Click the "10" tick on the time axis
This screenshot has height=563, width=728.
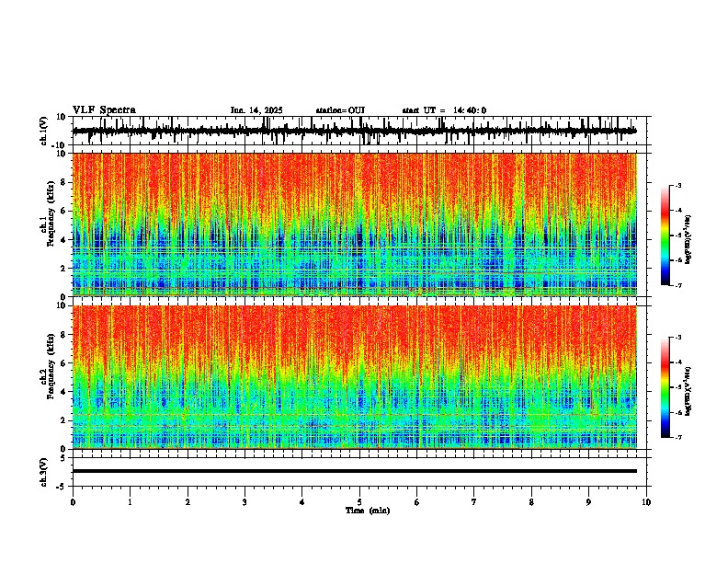pos(646,502)
